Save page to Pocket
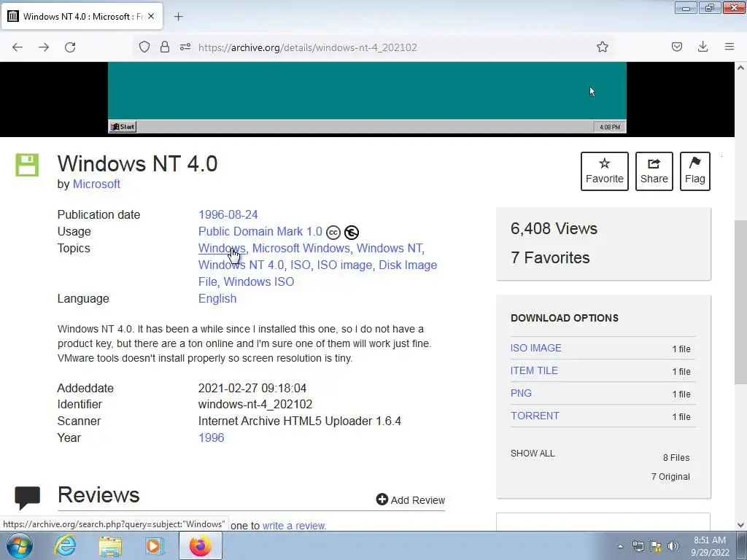The width and height of the screenshot is (747, 560). pos(677,47)
